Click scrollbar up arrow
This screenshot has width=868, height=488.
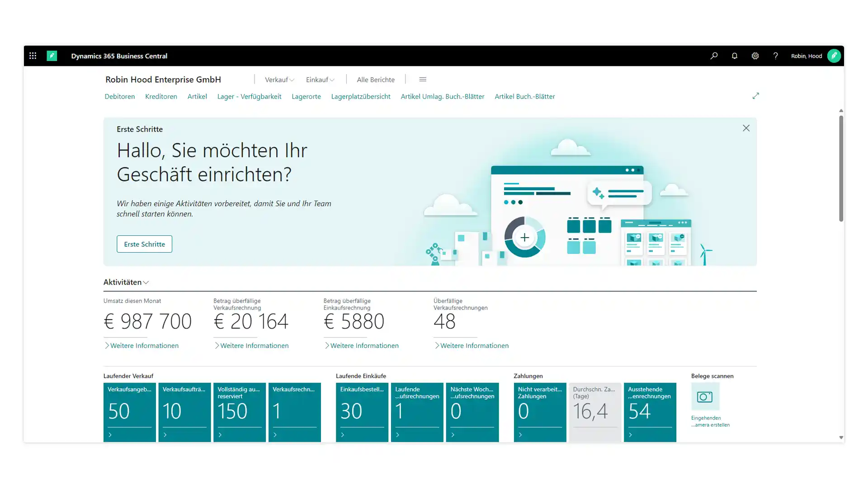[841, 111]
